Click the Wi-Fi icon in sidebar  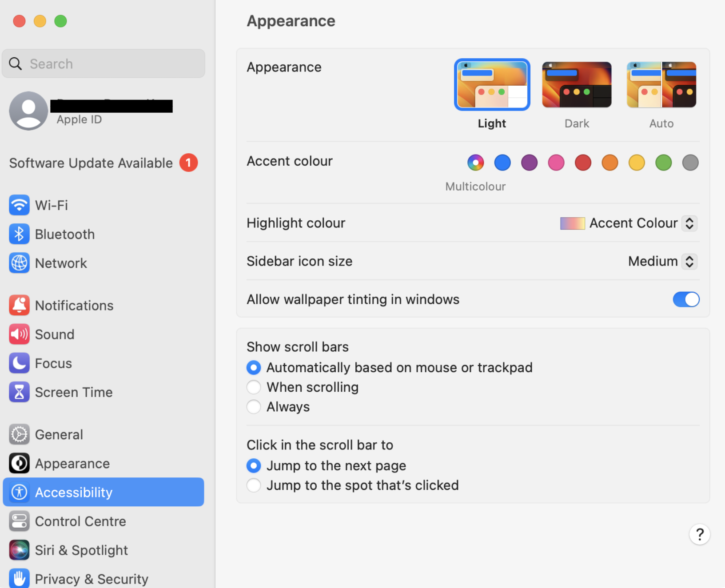click(19, 205)
